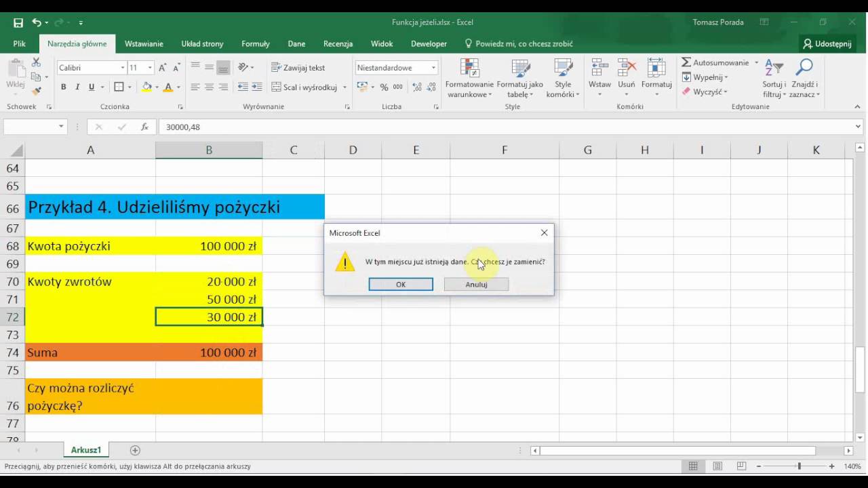
Task: Confirm dialog with OK button
Action: click(401, 285)
